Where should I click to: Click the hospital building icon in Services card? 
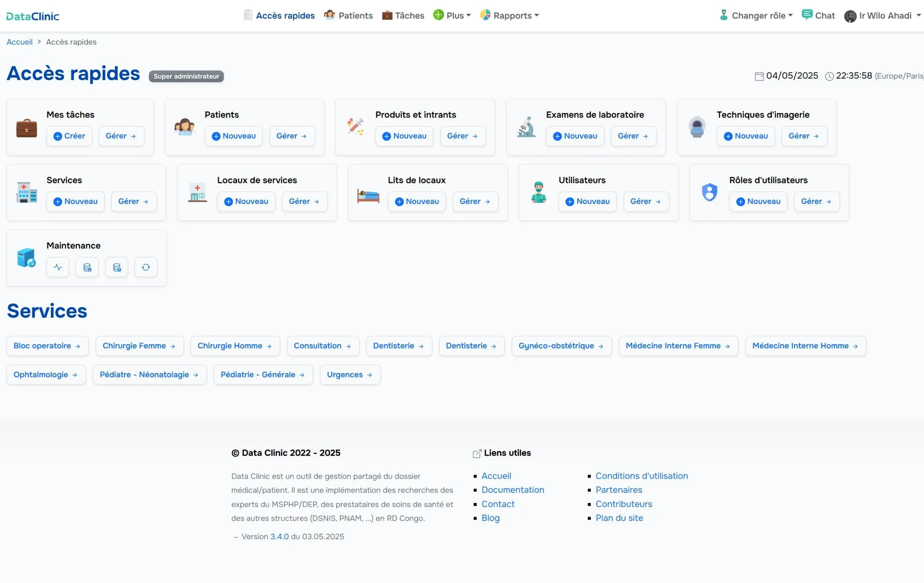(27, 192)
